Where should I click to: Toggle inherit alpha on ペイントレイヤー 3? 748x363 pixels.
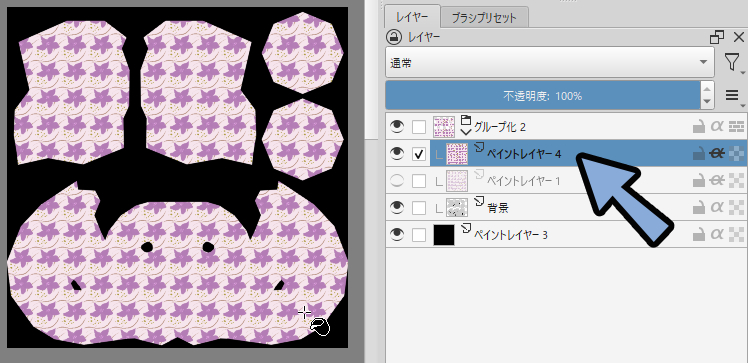point(717,235)
